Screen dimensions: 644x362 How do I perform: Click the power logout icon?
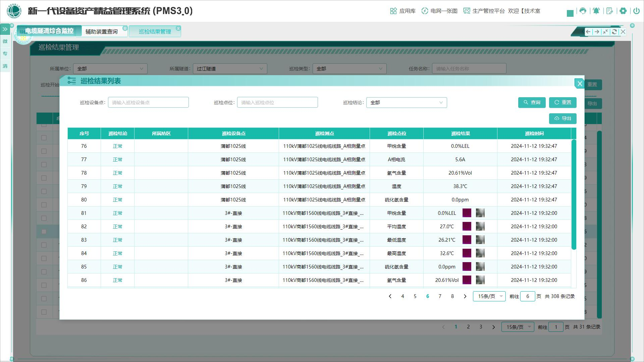pyautogui.click(x=636, y=11)
